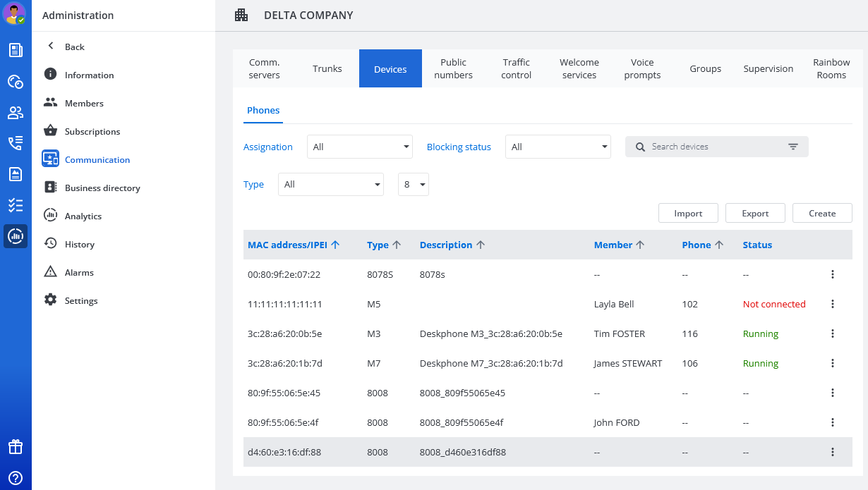Open the user avatar profile
The image size is (868, 490).
tap(14, 13)
